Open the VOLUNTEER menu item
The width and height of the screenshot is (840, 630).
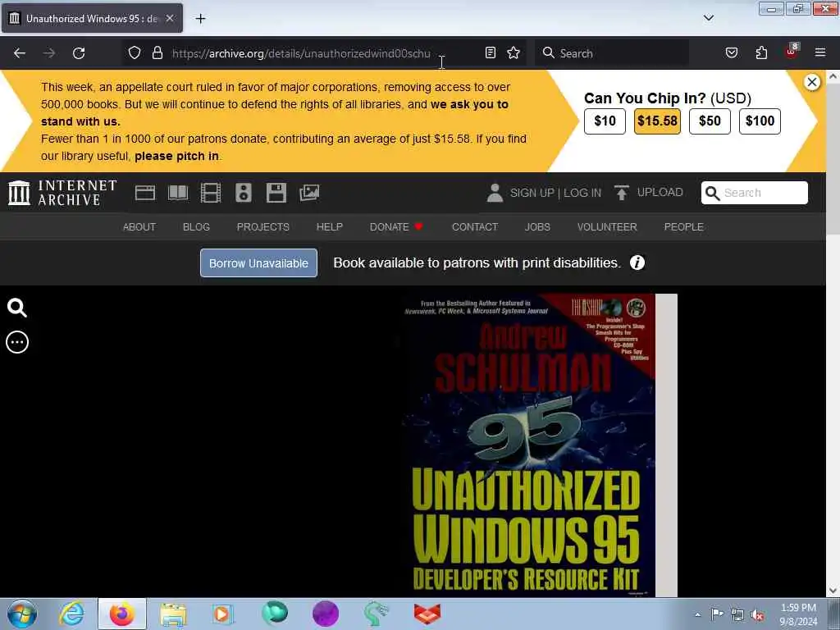(607, 227)
